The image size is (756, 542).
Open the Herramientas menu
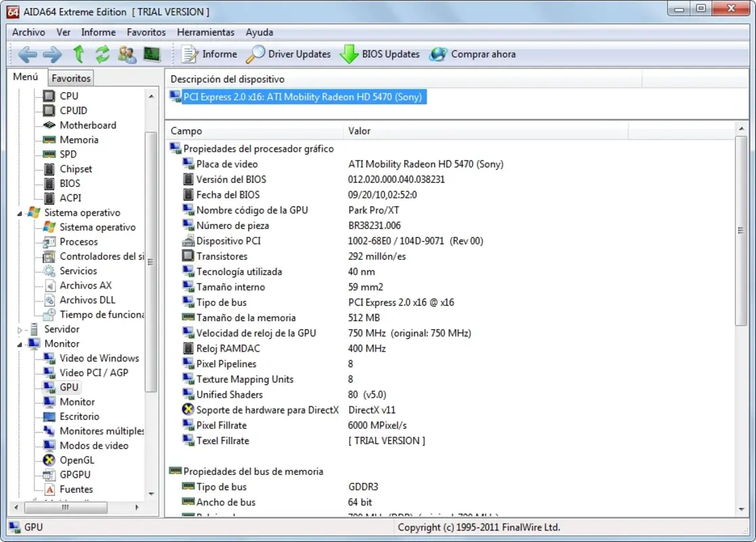point(205,32)
